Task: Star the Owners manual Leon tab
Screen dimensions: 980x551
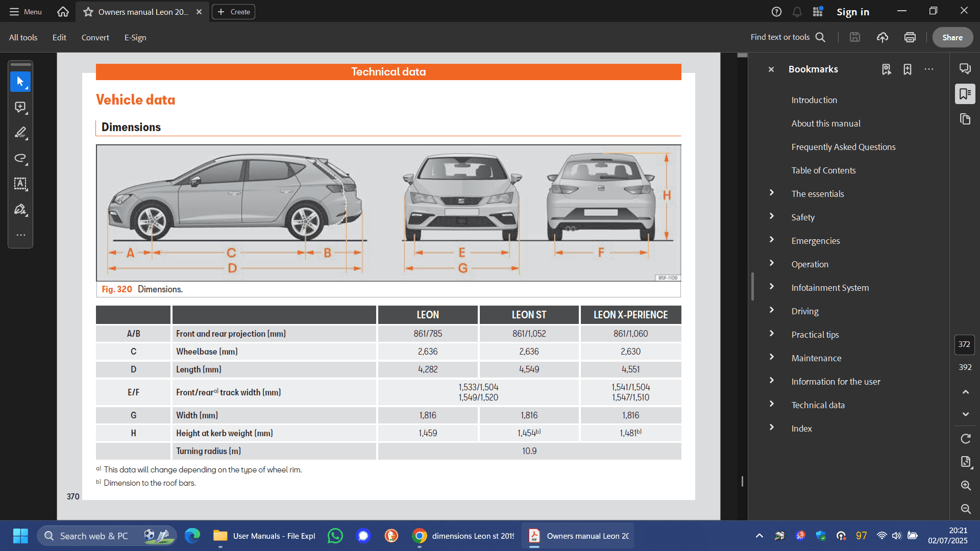Action: point(88,12)
